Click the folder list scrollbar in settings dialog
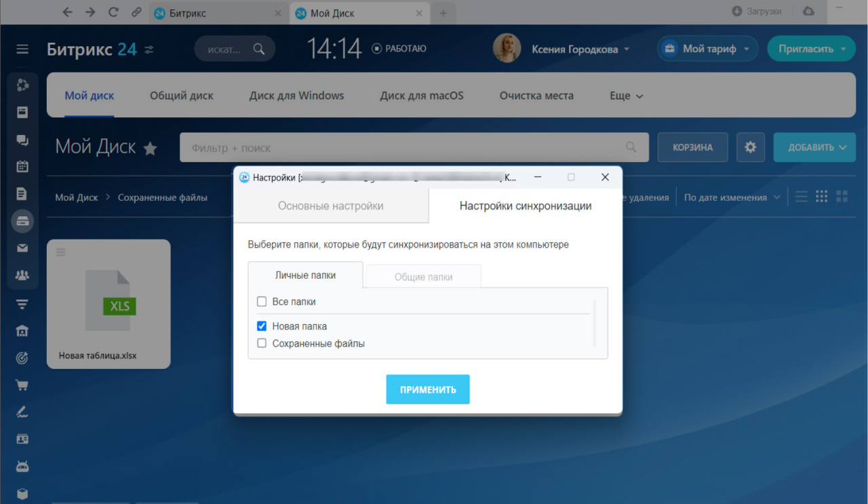 coord(595,323)
